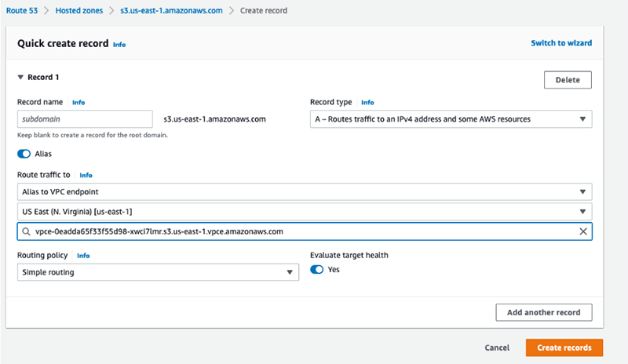Click Info link beside Quick create record

coord(119,45)
